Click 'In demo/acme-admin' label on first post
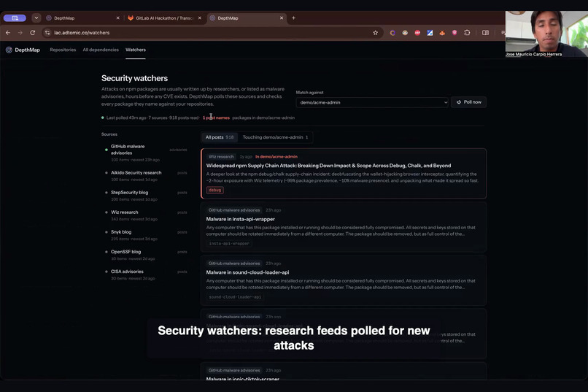 coord(276,157)
